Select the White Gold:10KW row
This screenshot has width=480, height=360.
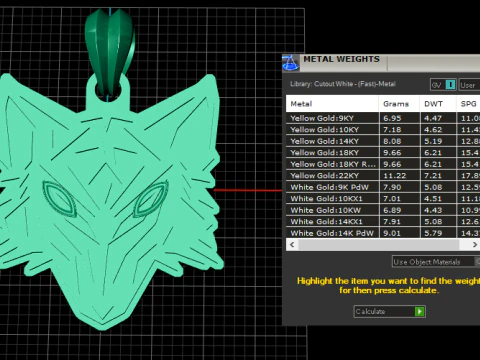(x=383, y=210)
